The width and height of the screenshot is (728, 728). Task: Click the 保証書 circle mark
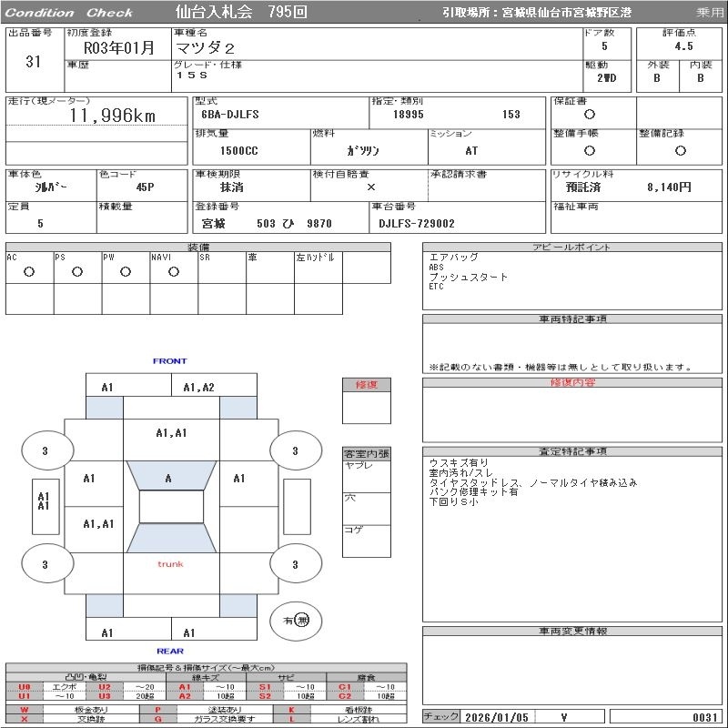click(x=590, y=115)
